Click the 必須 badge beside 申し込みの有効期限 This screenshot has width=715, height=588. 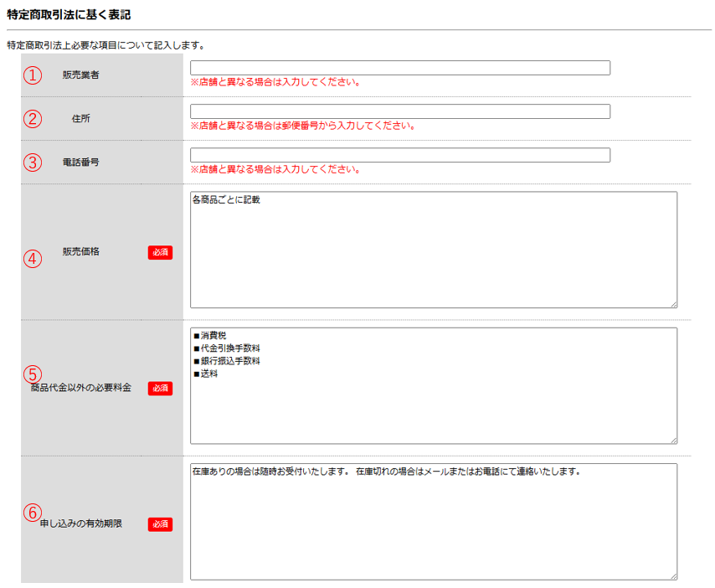point(160,524)
